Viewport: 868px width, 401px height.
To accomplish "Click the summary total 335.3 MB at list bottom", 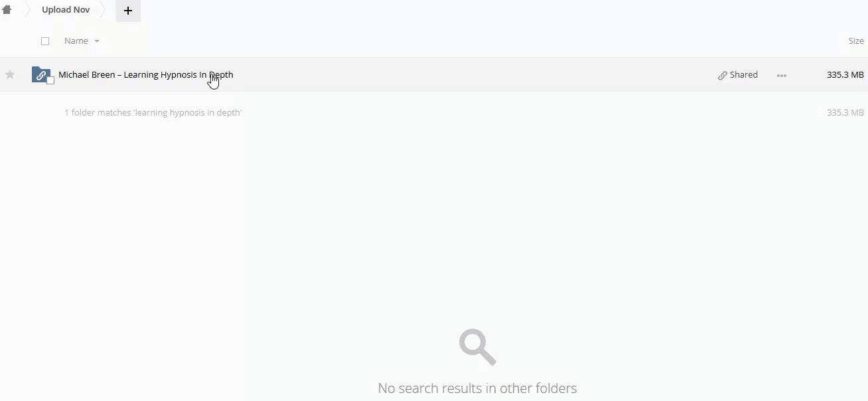I will [x=845, y=113].
